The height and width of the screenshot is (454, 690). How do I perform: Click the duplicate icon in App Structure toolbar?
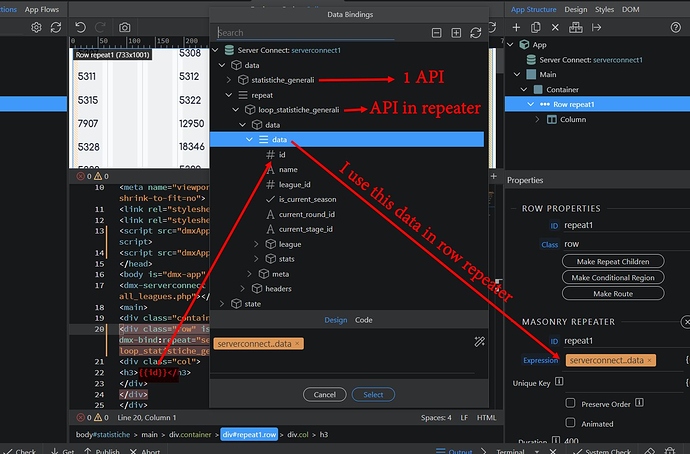(536, 27)
